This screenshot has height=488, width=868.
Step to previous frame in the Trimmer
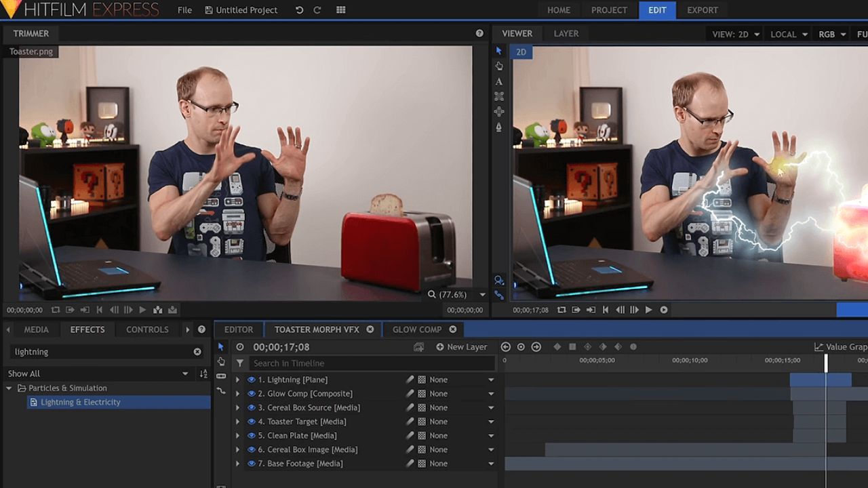114,310
